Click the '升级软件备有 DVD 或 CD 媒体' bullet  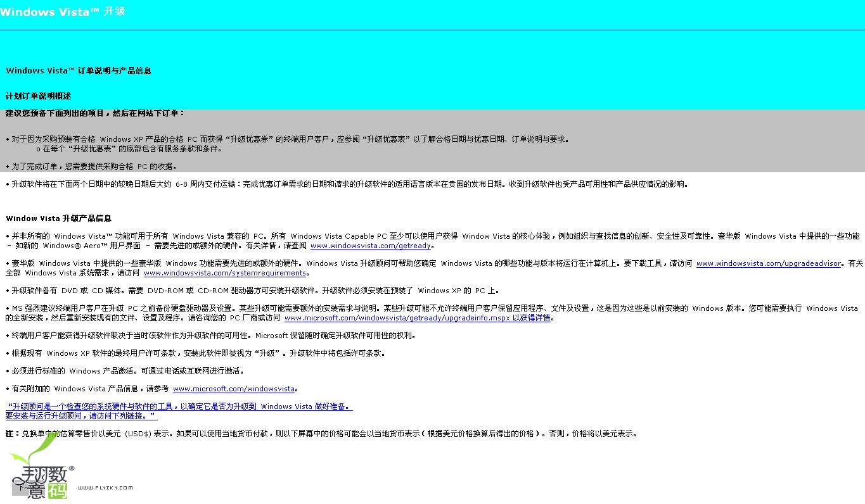point(253,291)
